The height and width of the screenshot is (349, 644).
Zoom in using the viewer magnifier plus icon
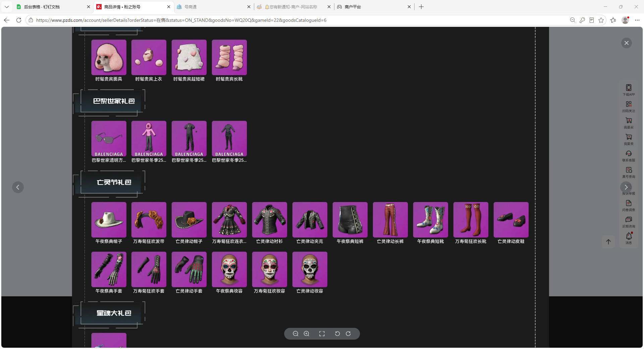tap(307, 334)
